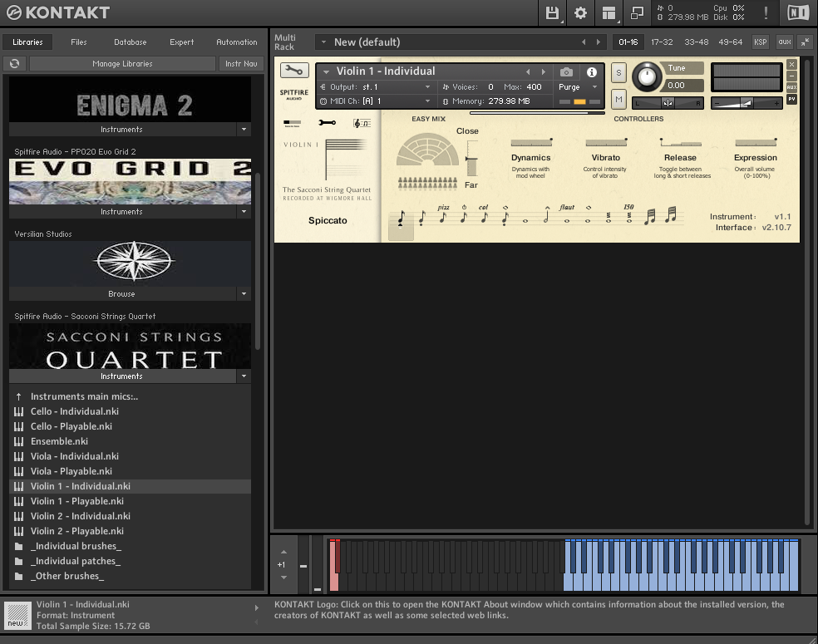818x644 pixels.
Task: Switch to the Database tab
Action: click(130, 42)
